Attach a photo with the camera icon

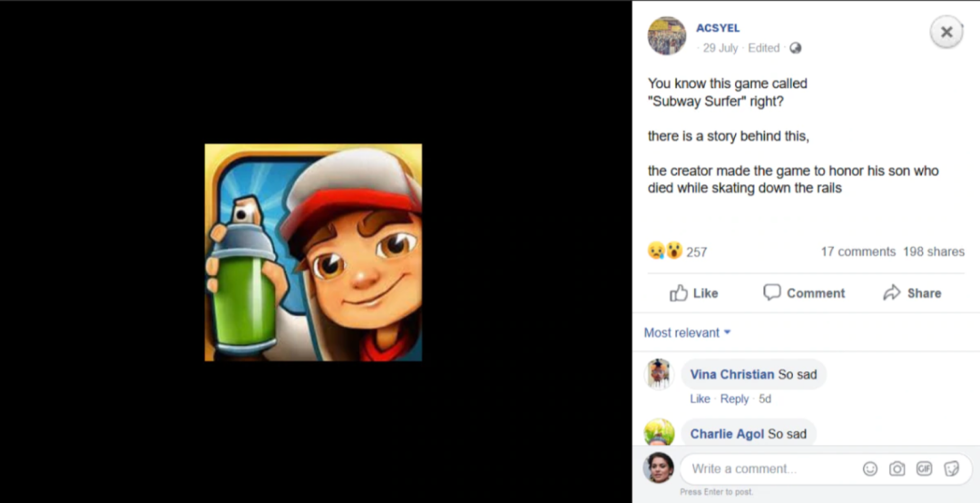point(897,468)
